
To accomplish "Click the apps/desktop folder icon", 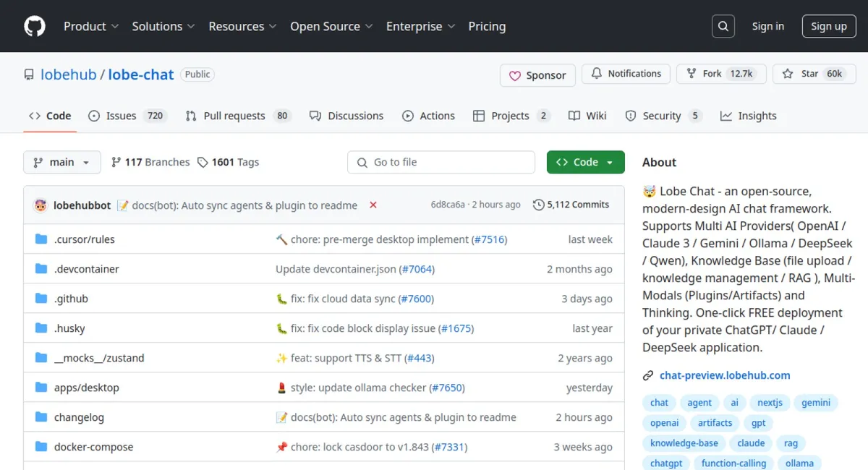I will 41,388.
